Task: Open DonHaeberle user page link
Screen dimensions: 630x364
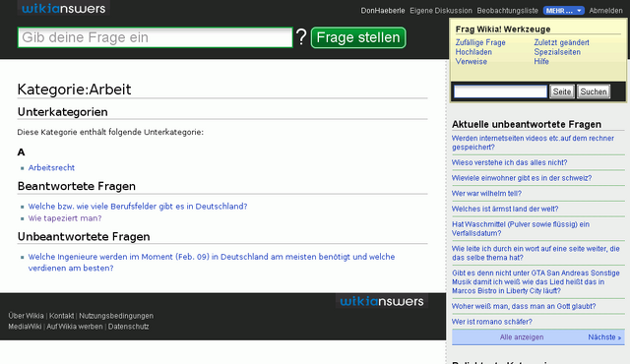Action: tap(383, 11)
